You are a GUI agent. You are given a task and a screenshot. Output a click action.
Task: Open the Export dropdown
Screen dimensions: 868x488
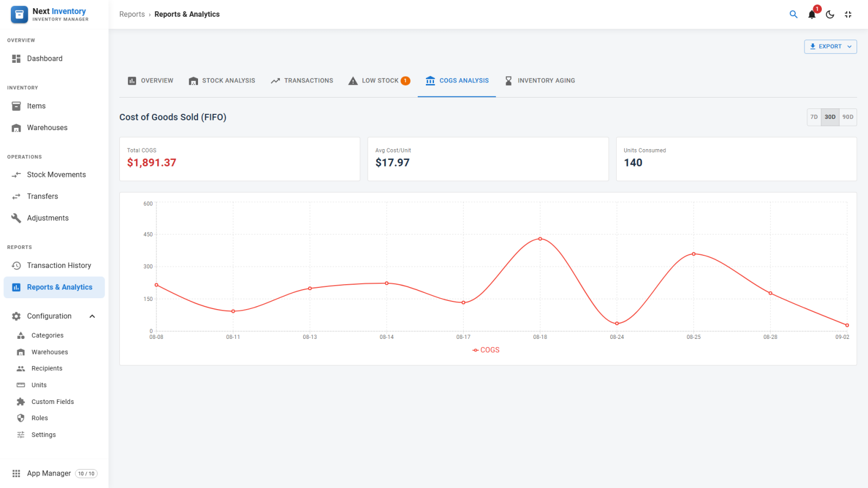[831, 47]
